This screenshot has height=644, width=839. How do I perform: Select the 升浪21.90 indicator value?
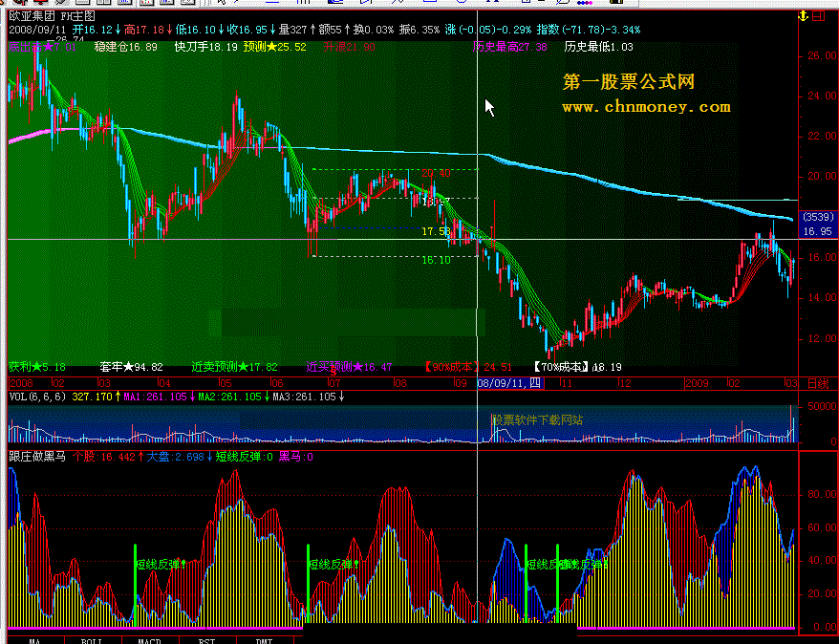[x=349, y=47]
